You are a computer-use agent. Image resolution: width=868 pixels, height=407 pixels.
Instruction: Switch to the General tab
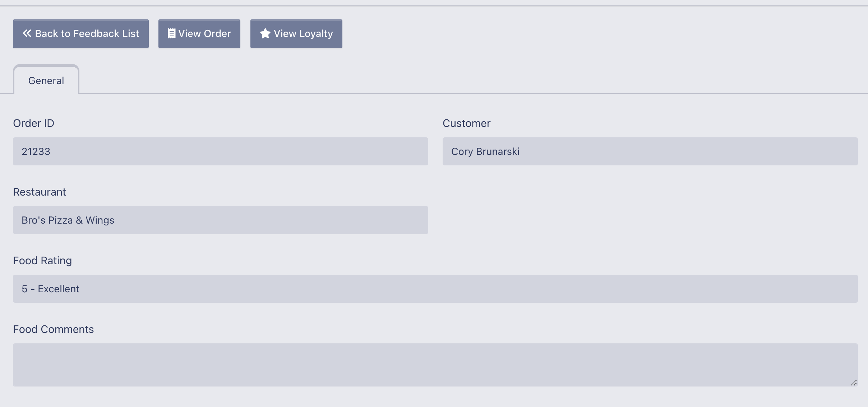[46, 81]
